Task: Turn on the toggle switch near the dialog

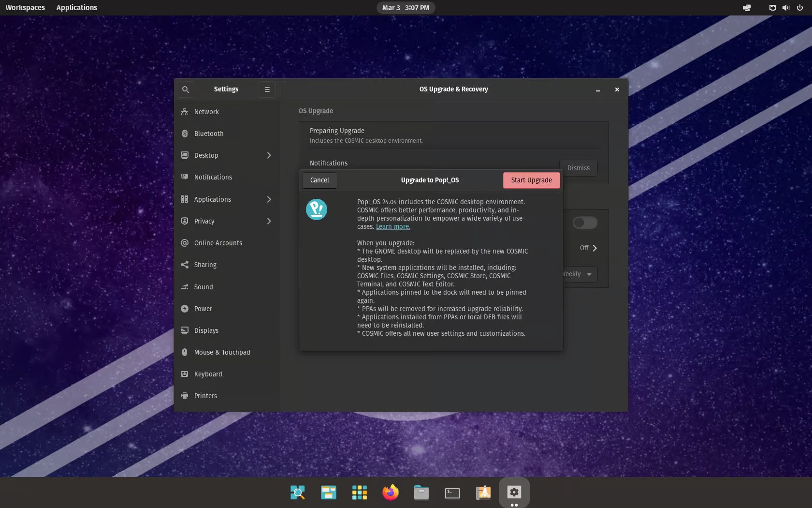Action: [x=584, y=223]
